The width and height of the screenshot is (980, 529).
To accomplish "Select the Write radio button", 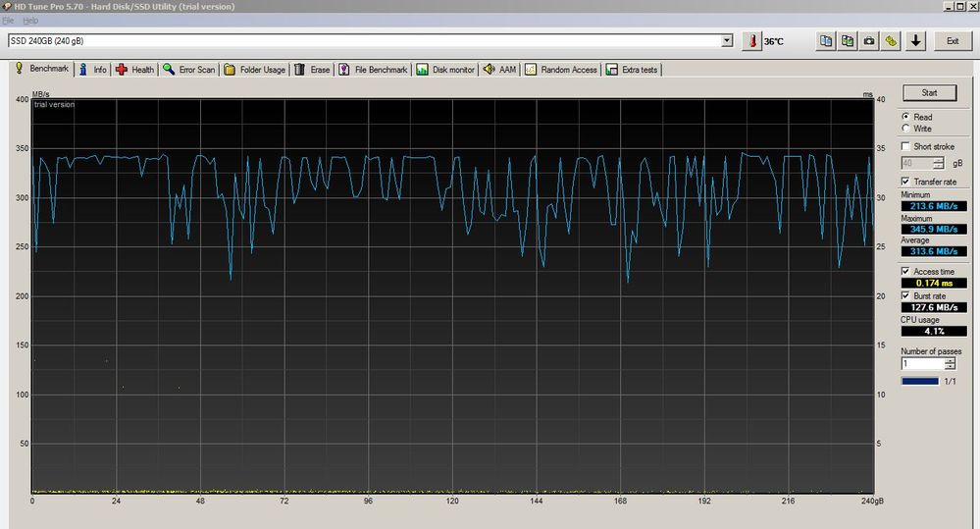I will click(x=905, y=129).
